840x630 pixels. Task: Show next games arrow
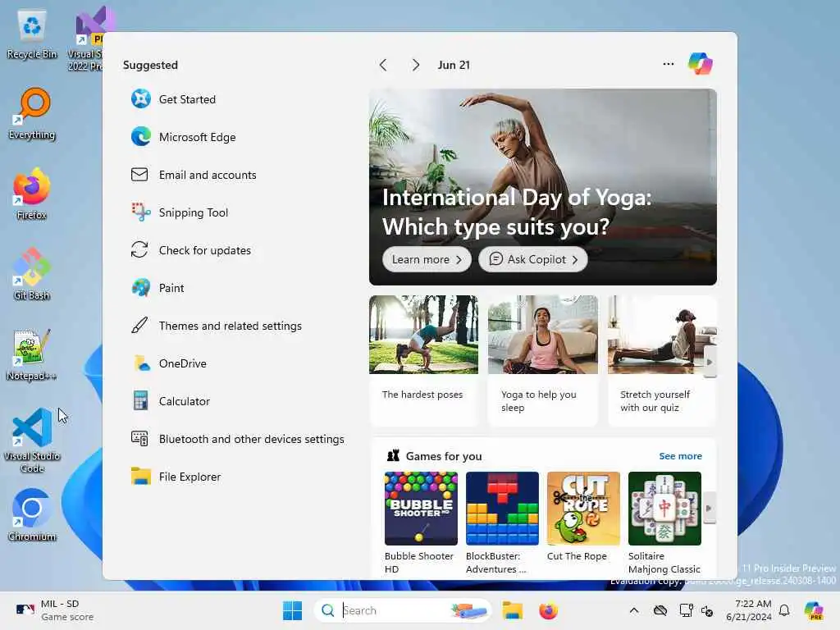(710, 508)
